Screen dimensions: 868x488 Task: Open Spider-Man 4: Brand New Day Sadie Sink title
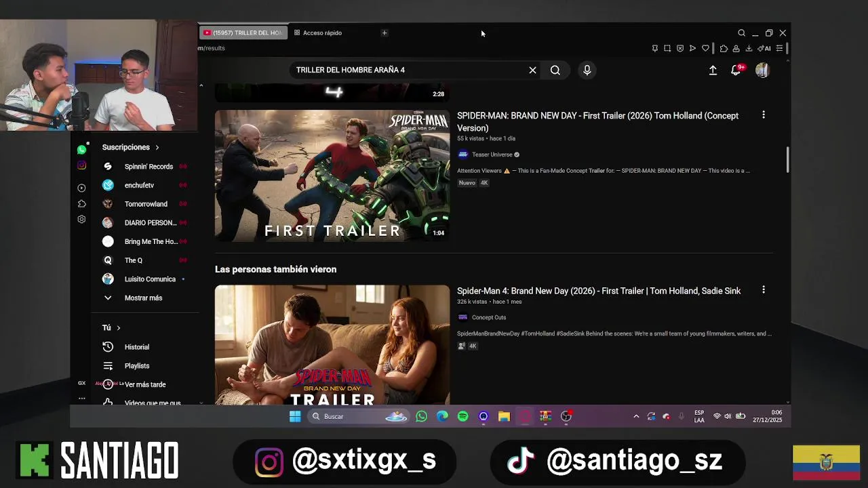coord(599,291)
